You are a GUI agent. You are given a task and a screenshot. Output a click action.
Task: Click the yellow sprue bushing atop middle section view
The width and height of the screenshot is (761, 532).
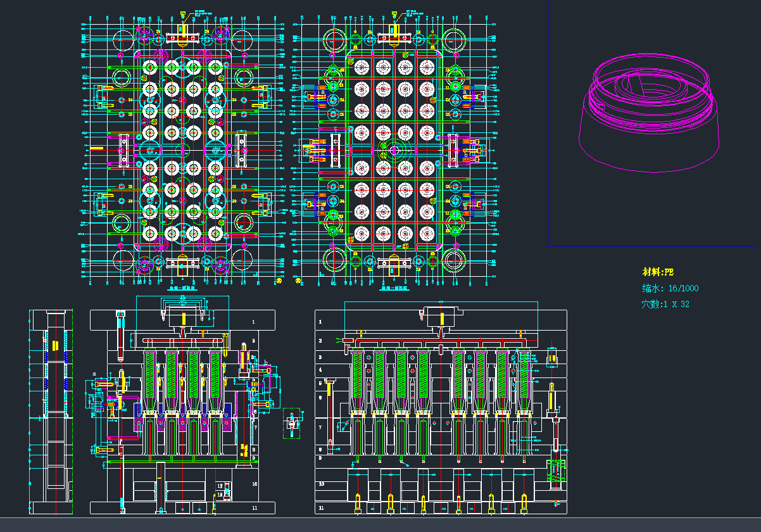[x=184, y=319]
